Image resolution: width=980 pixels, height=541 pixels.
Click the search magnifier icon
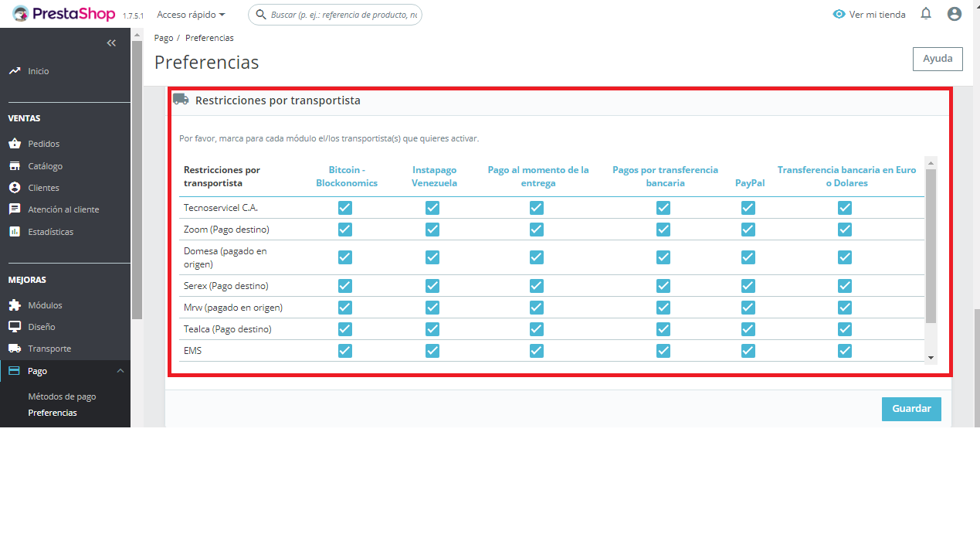pyautogui.click(x=261, y=15)
